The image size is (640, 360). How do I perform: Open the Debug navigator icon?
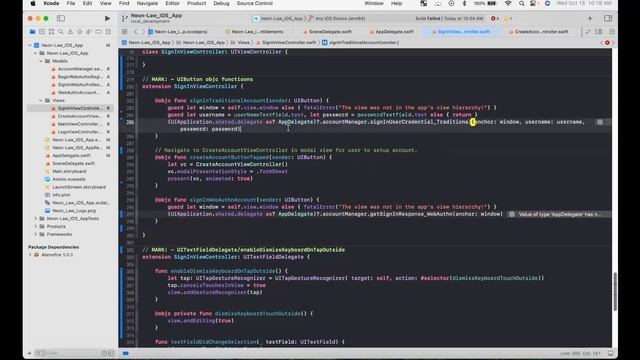pyautogui.click(x=89, y=31)
